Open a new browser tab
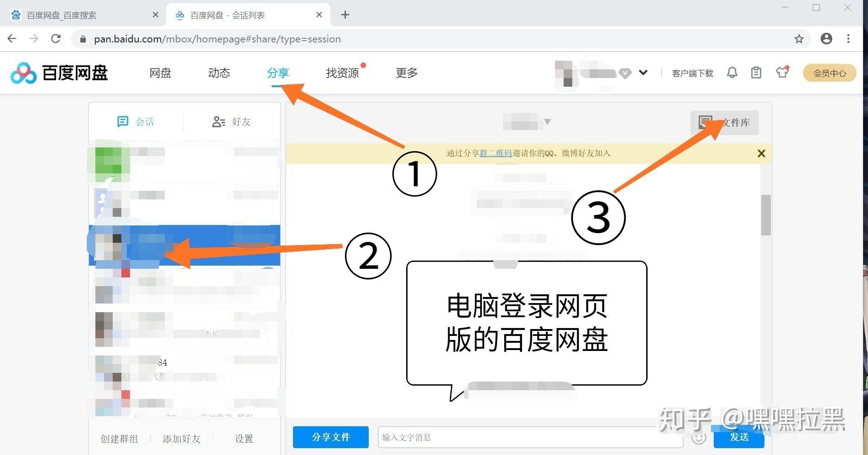The height and width of the screenshot is (455, 868). pyautogui.click(x=345, y=15)
